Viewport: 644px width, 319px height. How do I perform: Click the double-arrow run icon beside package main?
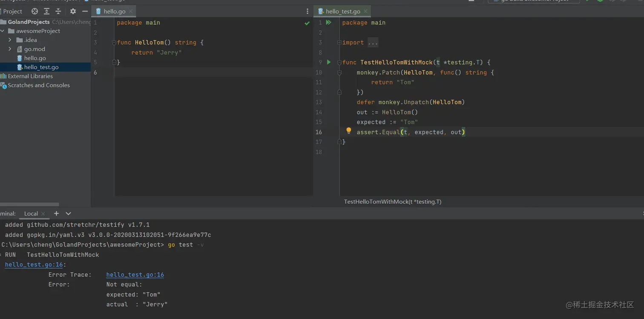(x=329, y=22)
